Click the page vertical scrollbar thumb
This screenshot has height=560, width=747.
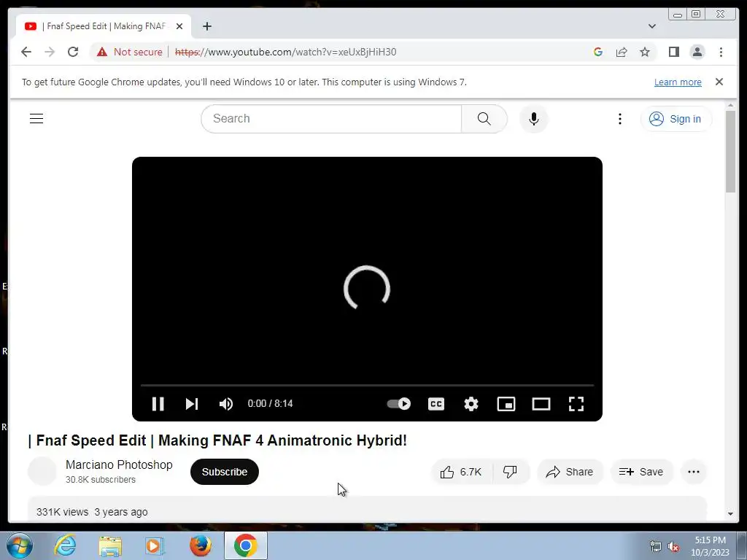[x=730, y=151]
